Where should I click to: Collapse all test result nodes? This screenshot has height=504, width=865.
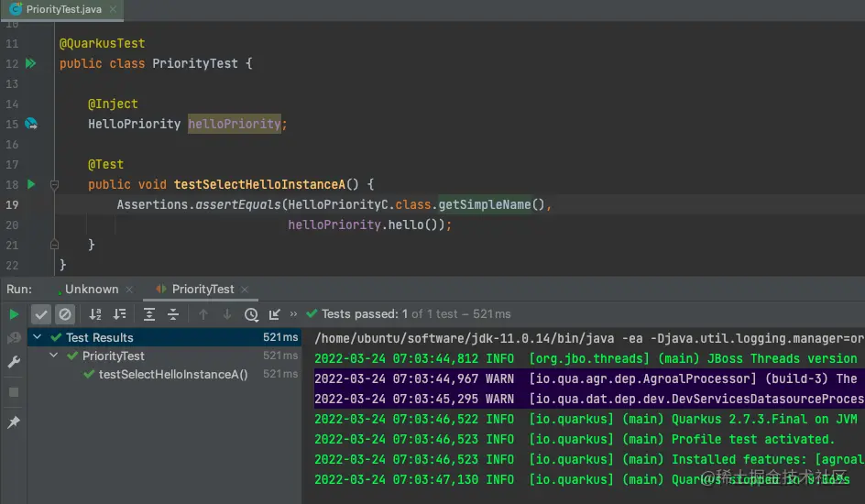click(173, 314)
